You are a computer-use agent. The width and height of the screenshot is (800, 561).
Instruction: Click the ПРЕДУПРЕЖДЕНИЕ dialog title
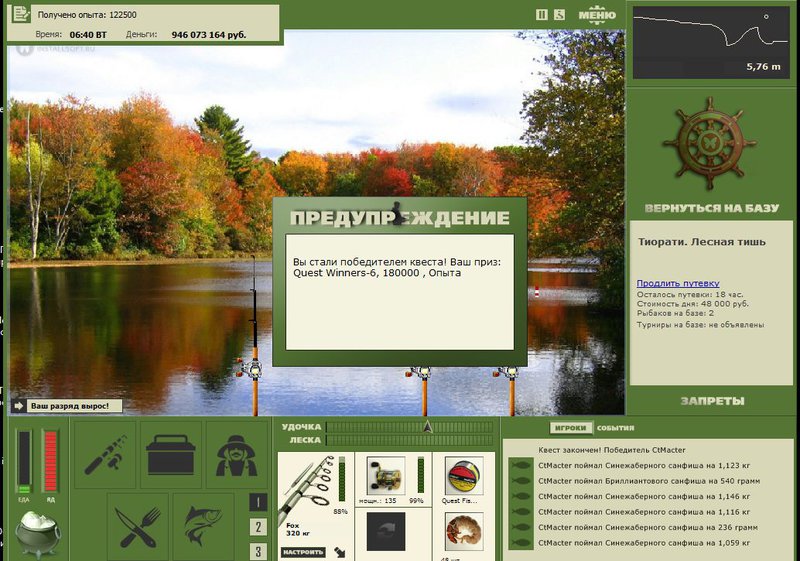point(399,218)
